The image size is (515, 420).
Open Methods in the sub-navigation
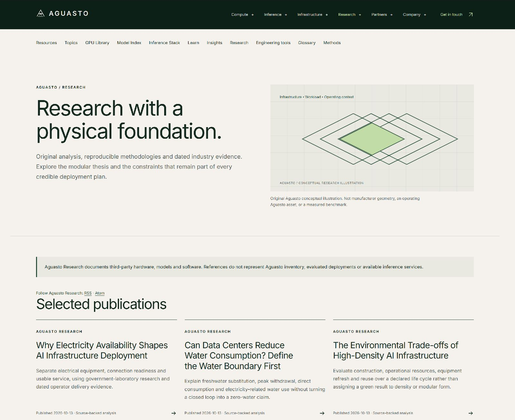click(332, 43)
